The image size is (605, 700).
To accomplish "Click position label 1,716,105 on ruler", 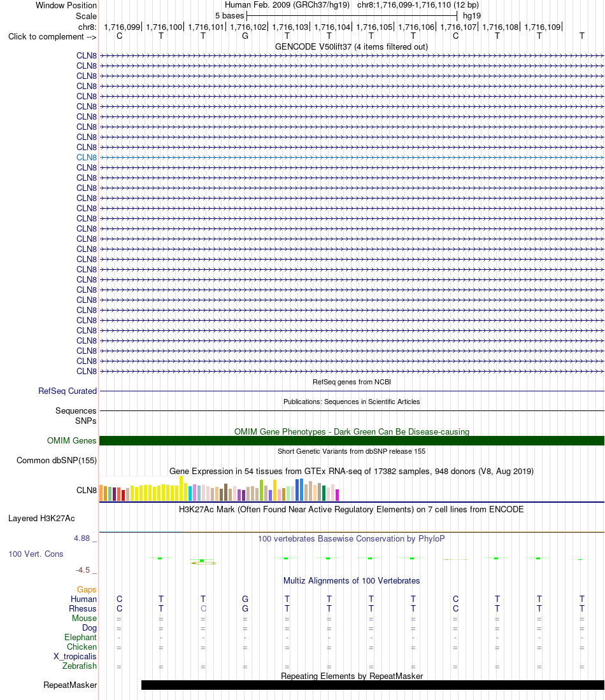I will pyautogui.click(x=374, y=27).
